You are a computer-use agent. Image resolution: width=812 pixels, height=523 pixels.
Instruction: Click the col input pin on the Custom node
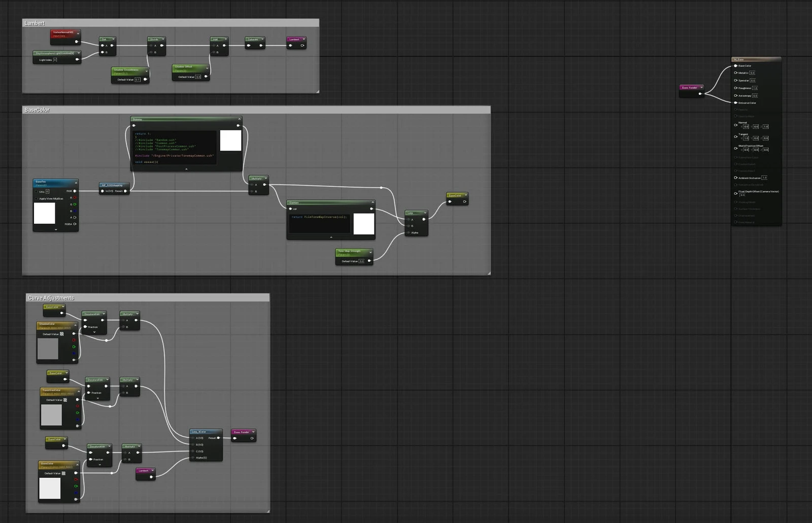point(291,209)
